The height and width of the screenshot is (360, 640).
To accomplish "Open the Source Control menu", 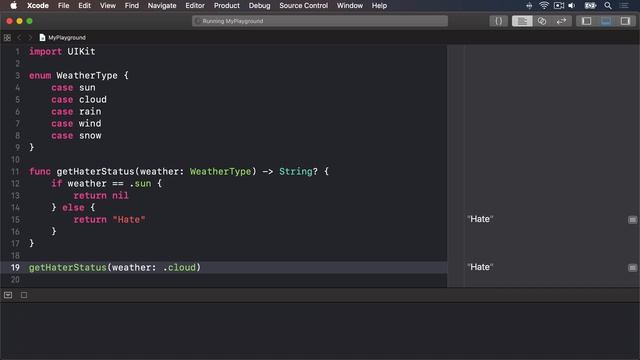I will (x=303, y=6).
